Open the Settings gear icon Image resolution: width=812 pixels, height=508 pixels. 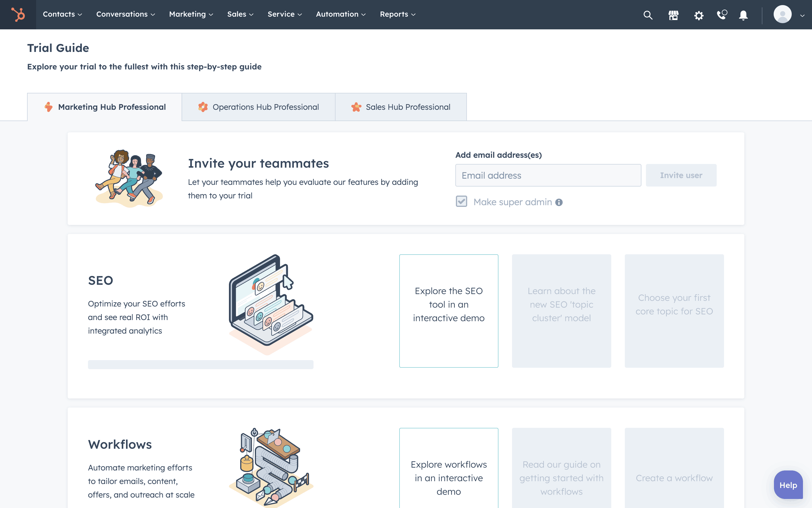click(699, 16)
